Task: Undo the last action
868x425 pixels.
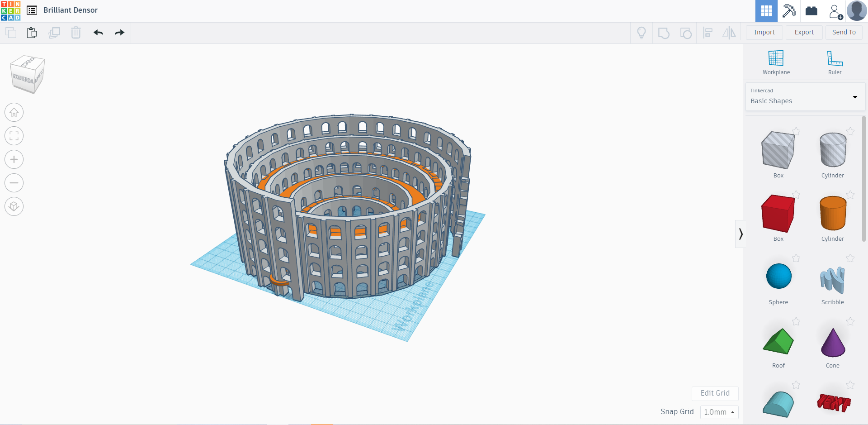Action: click(x=99, y=33)
